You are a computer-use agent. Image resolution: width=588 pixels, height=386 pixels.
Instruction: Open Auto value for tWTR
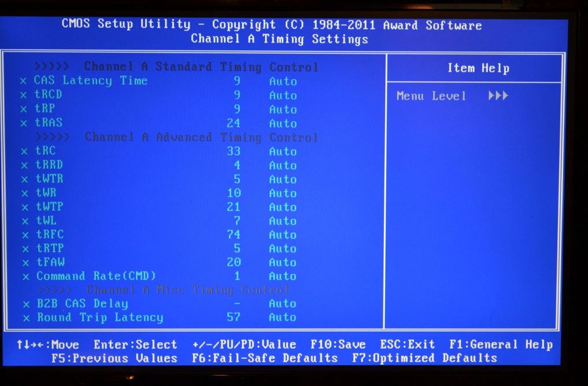(283, 179)
